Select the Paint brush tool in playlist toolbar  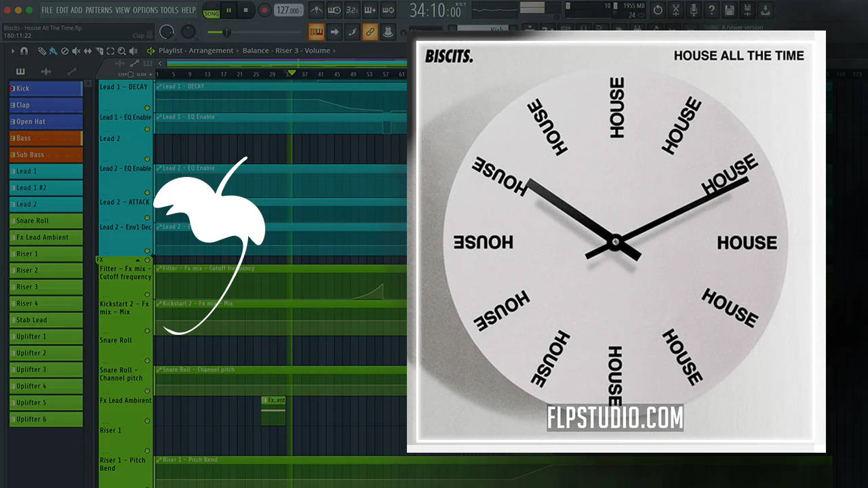coord(53,51)
